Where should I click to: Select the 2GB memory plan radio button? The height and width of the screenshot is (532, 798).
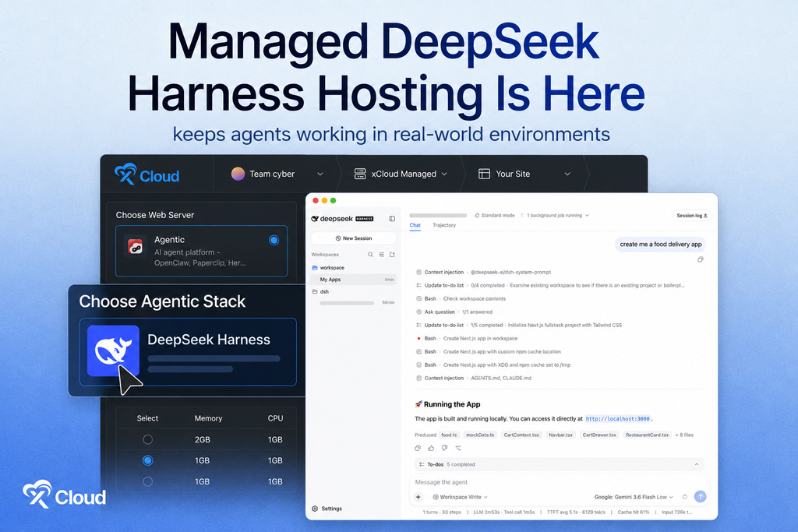coord(147,439)
